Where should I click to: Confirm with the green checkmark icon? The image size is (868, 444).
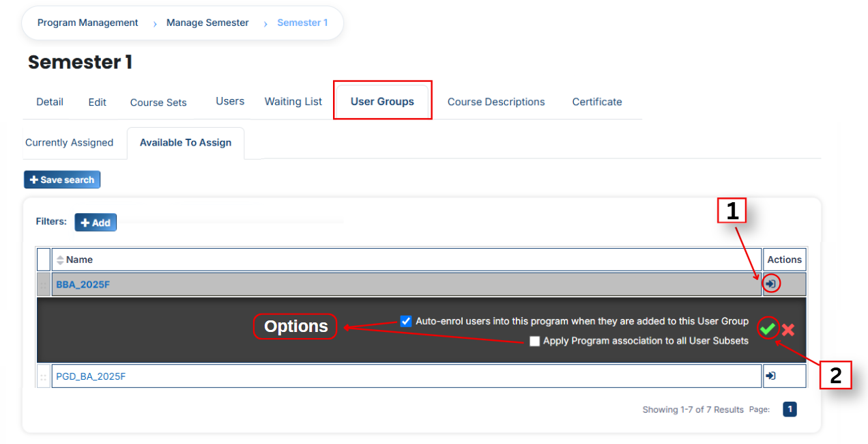(768, 329)
